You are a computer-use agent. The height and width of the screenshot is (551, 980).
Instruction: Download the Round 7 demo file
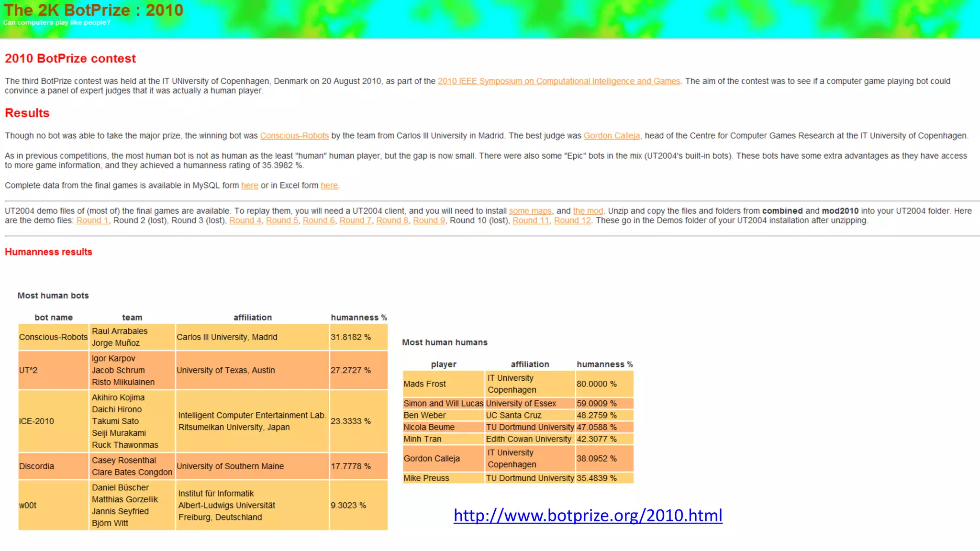point(356,220)
